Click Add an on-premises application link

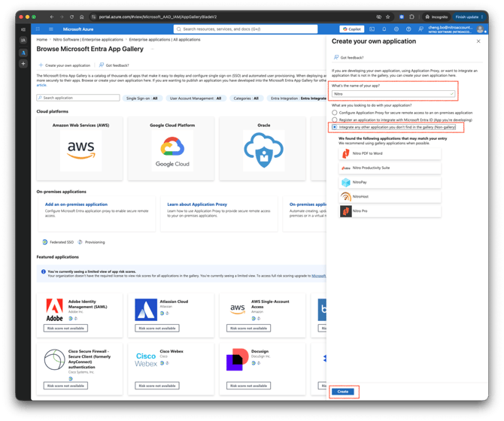point(76,204)
